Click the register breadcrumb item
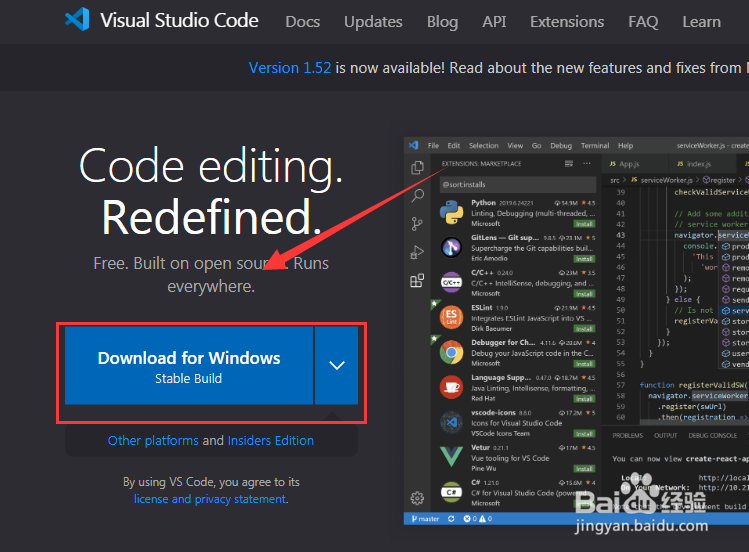Viewport: 749px width, 552px height. 719,180
